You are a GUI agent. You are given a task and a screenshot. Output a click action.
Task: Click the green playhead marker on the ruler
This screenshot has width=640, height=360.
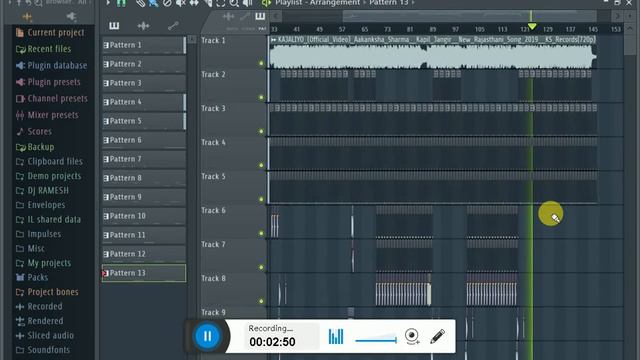(x=531, y=27)
